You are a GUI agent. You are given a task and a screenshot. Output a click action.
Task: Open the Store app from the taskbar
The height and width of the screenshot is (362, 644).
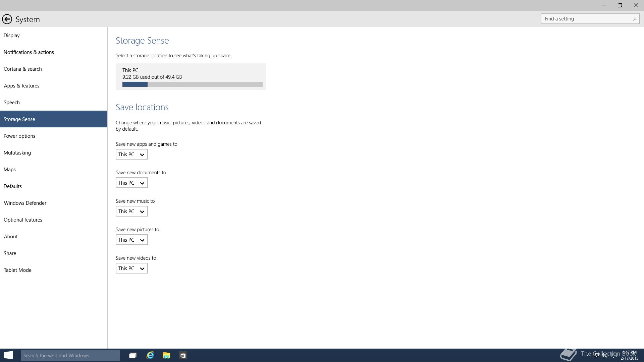click(x=183, y=355)
